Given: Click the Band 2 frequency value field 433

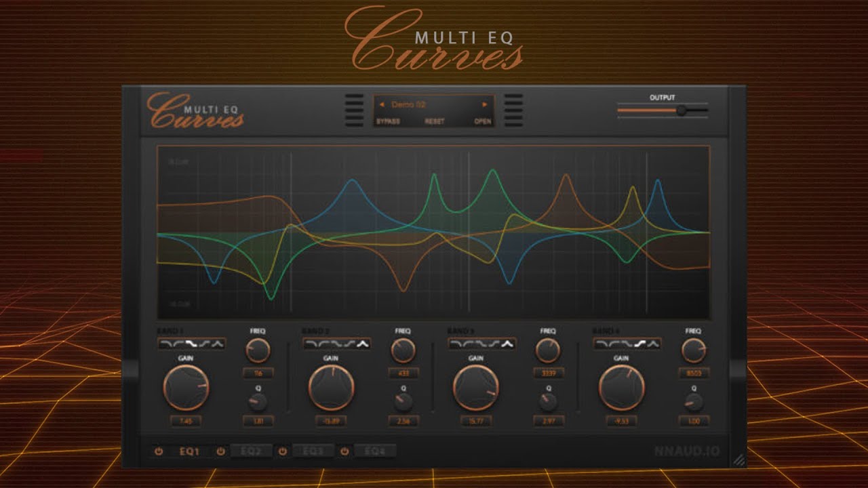Looking at the screenshot, I should (x=403, y=373).
